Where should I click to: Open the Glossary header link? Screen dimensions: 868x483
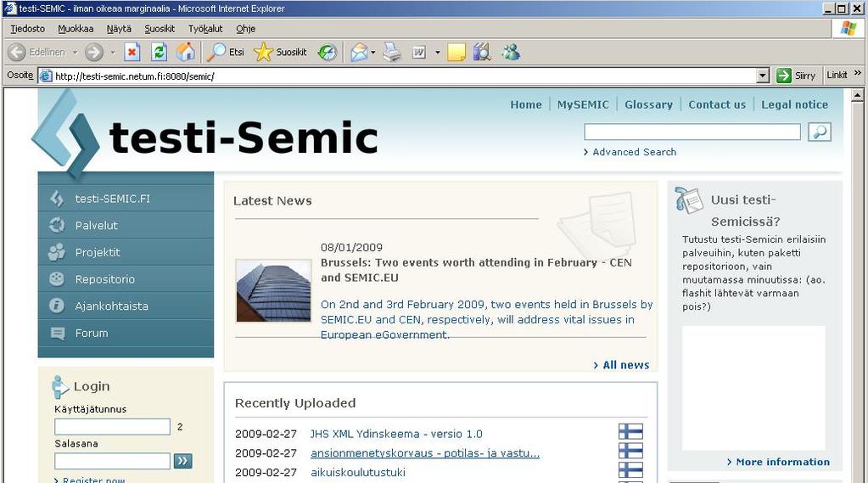(x=648, y=104)
